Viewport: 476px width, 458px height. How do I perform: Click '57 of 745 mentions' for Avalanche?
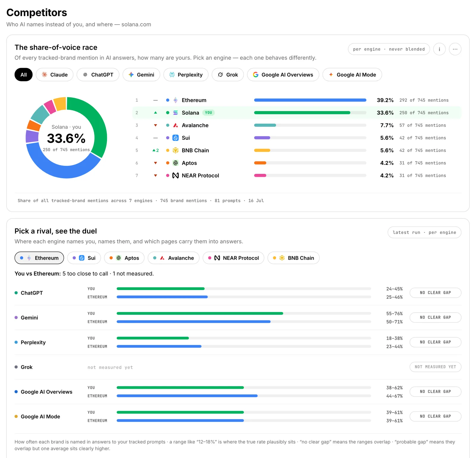coord(423,125)
